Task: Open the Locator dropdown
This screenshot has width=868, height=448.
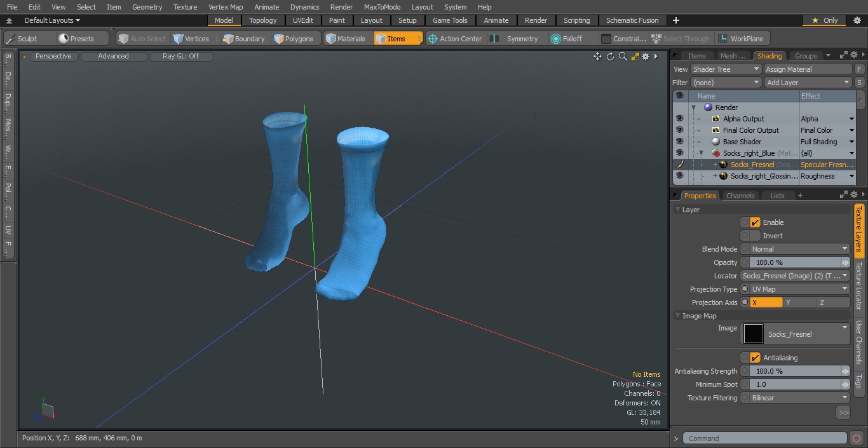Action: coord(795,276)
